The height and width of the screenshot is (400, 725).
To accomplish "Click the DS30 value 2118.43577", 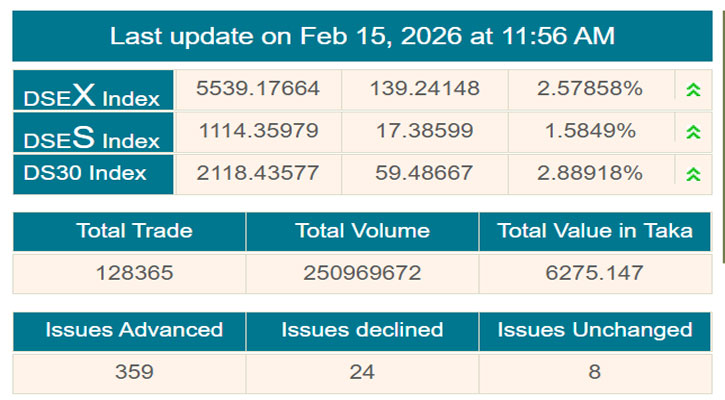I will pos(259,173).
